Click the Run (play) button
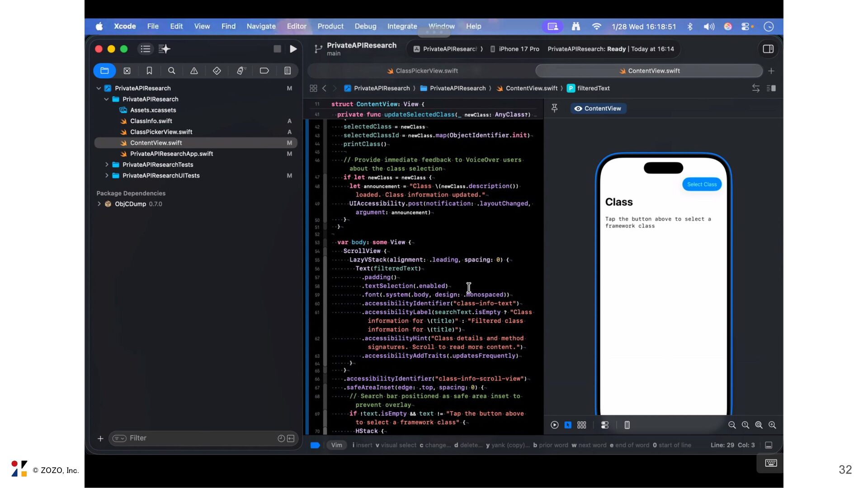Screen dimensions: 868x488 click(x=293, y=49)
